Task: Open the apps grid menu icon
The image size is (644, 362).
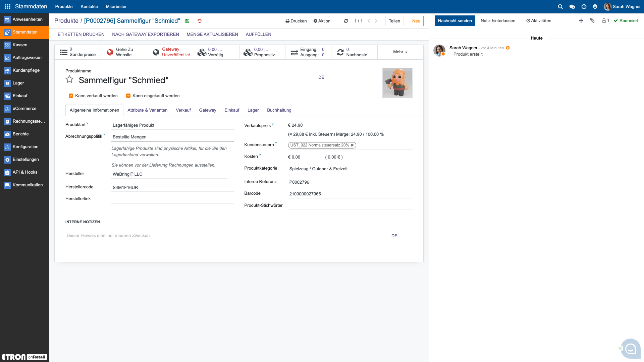Action: pyautogui.click(x=7, y=6)
